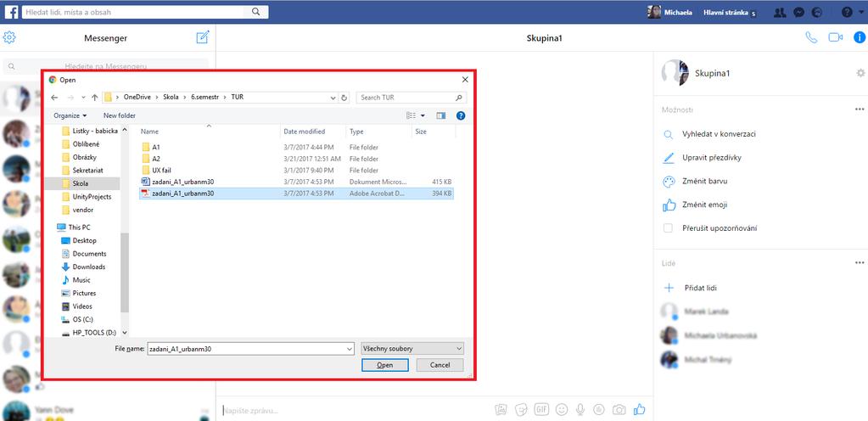This screenshot has height=421, width=868.
Task: Toggle the conversation info panel icon
Action: [860, 37]
